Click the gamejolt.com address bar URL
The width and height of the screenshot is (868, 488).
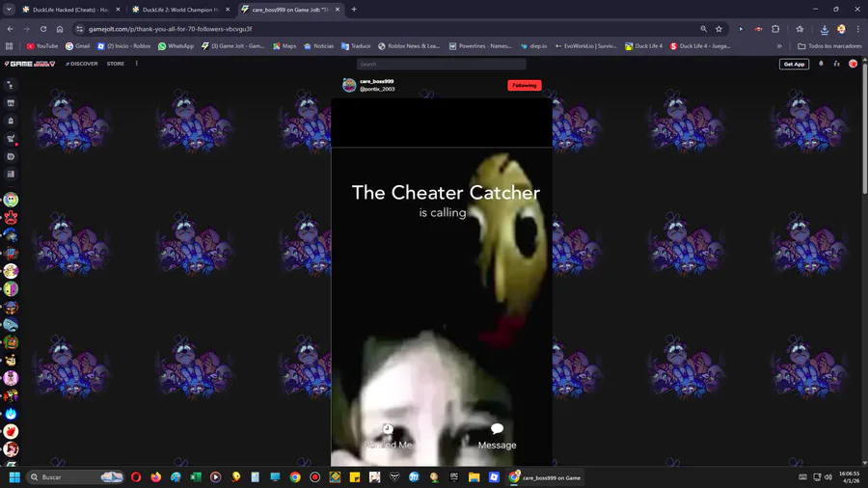(x=170, y=29)
